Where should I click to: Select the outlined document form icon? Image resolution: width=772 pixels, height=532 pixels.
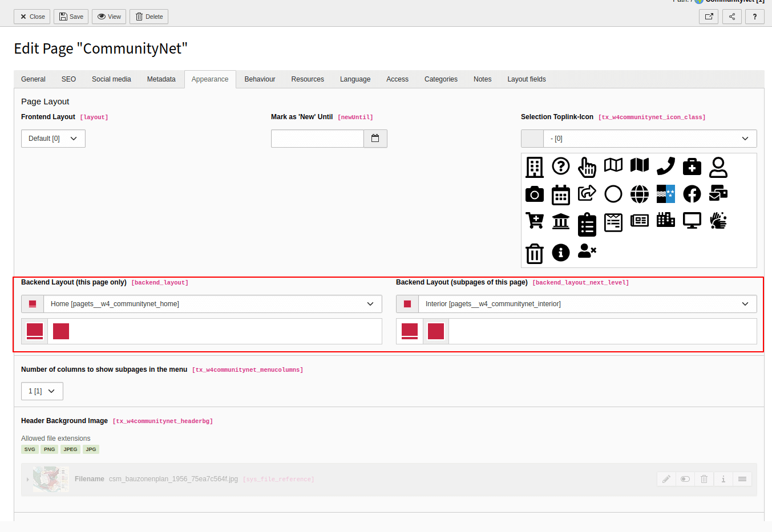click(x=613, y=222)
